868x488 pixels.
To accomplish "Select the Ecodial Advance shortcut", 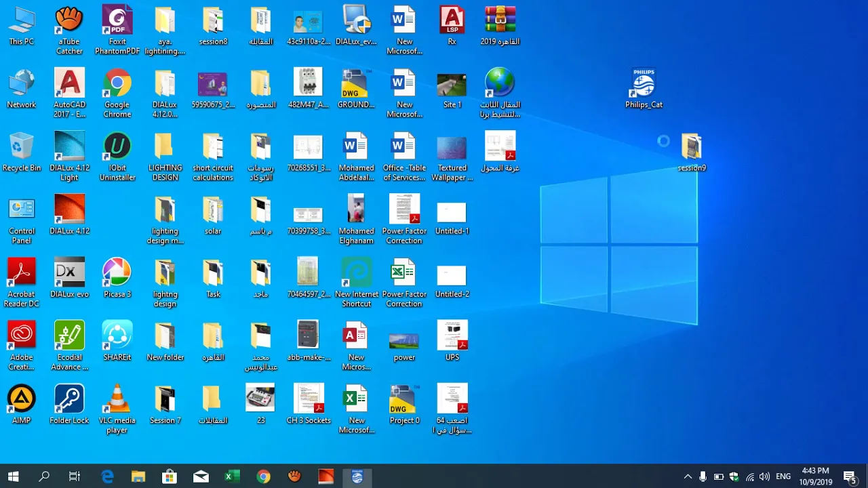I will [x=69, y=346].
